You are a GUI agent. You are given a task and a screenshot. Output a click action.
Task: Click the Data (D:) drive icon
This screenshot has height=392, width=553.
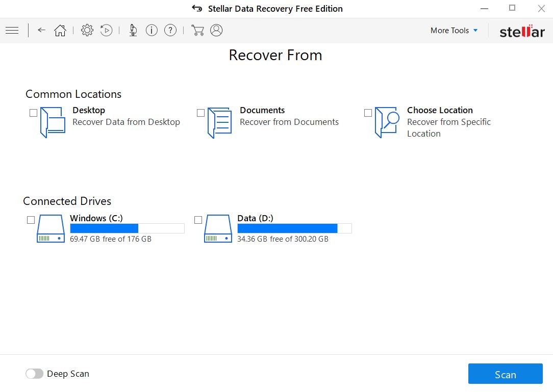click(x=218, y=228)
